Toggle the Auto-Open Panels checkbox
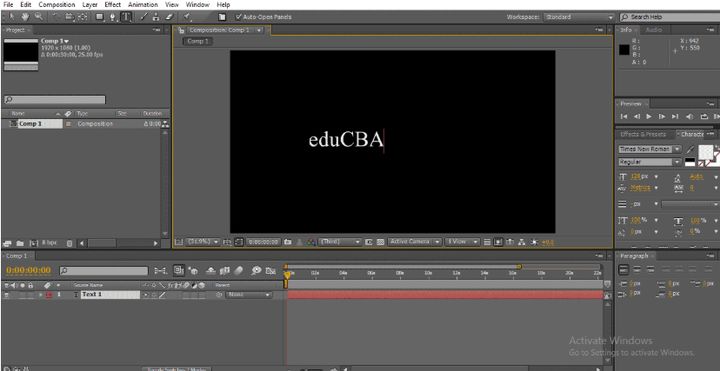The height and width of the screenshot is (371, 720). pos(239,17)
